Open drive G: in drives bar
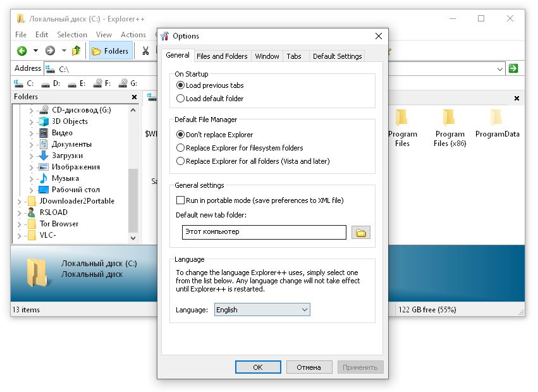538x392 pixels. click(x=128, y=83)
